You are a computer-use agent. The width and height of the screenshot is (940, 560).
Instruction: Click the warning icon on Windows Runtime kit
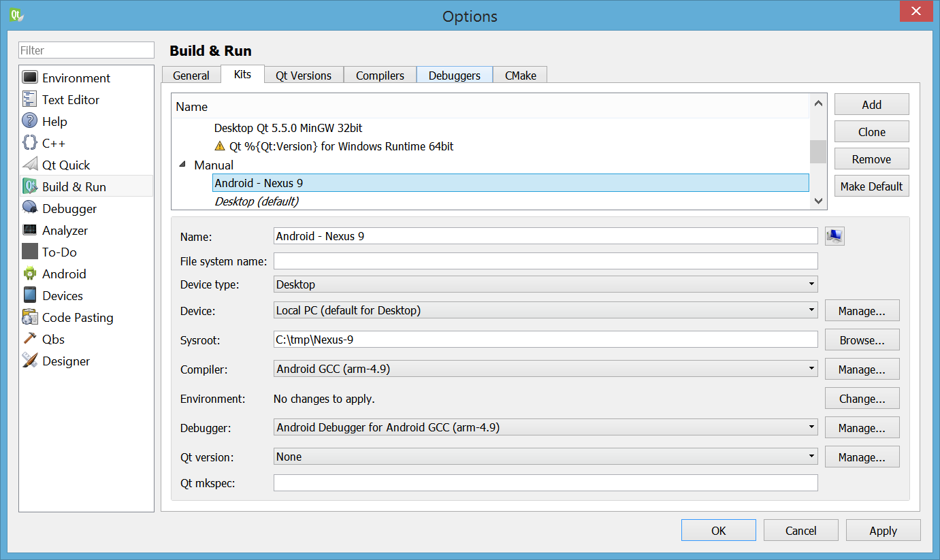click(219, 146)
